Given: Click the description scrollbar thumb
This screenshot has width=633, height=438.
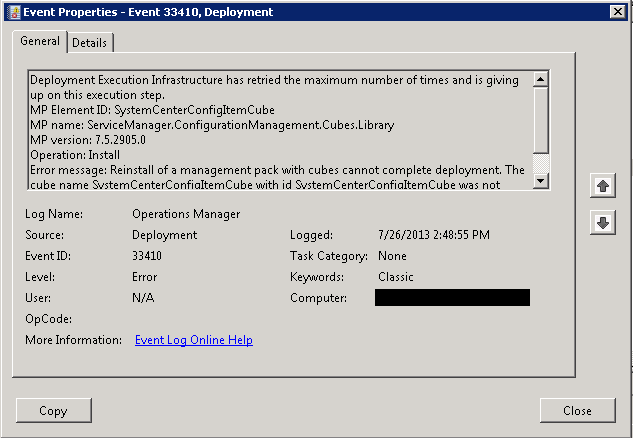Looking at the screenshot, I should point(540,120).
